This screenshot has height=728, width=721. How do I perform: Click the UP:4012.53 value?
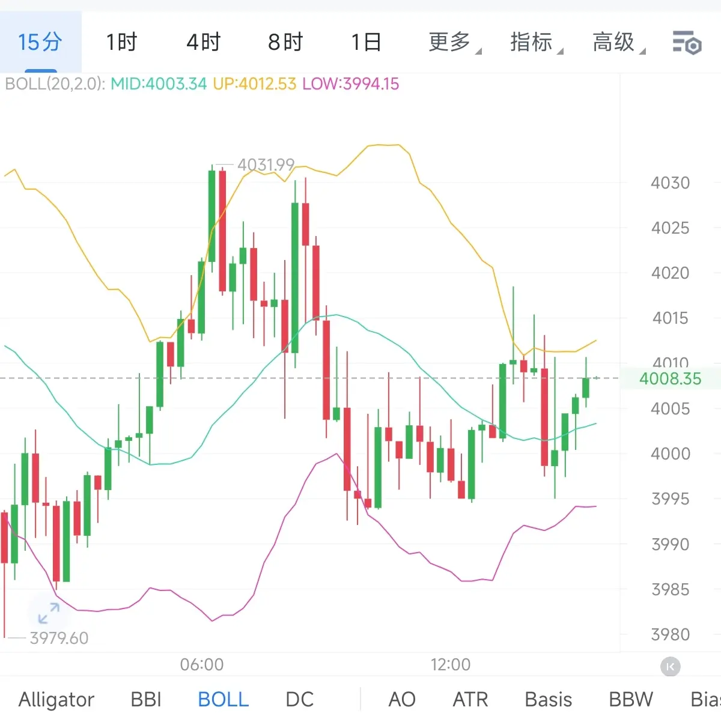click(255, 83)
